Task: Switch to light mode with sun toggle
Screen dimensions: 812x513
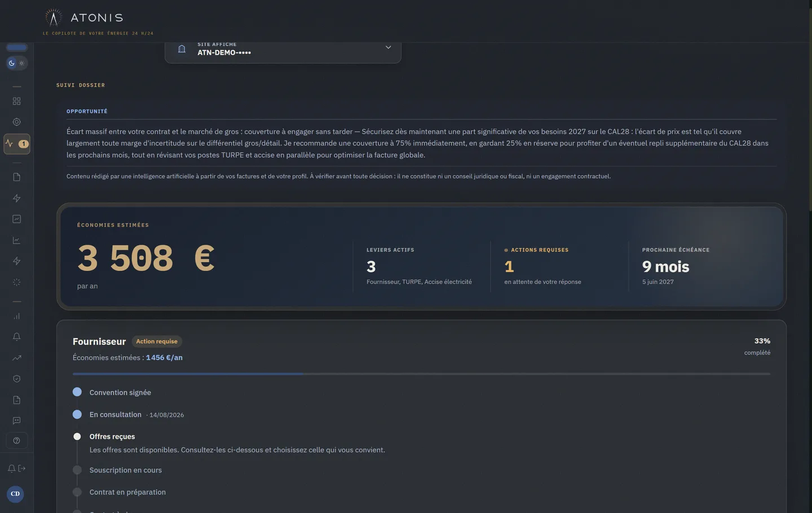Action: tap(21, 63)
